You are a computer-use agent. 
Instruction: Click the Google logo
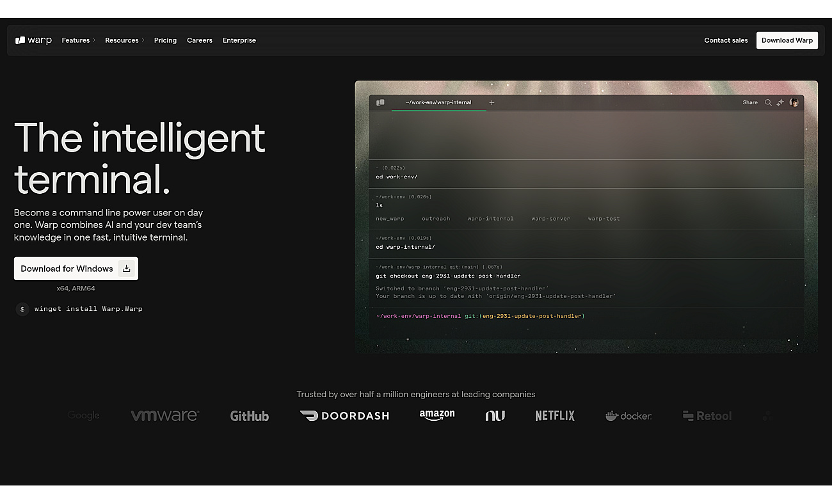pos(84,416)
